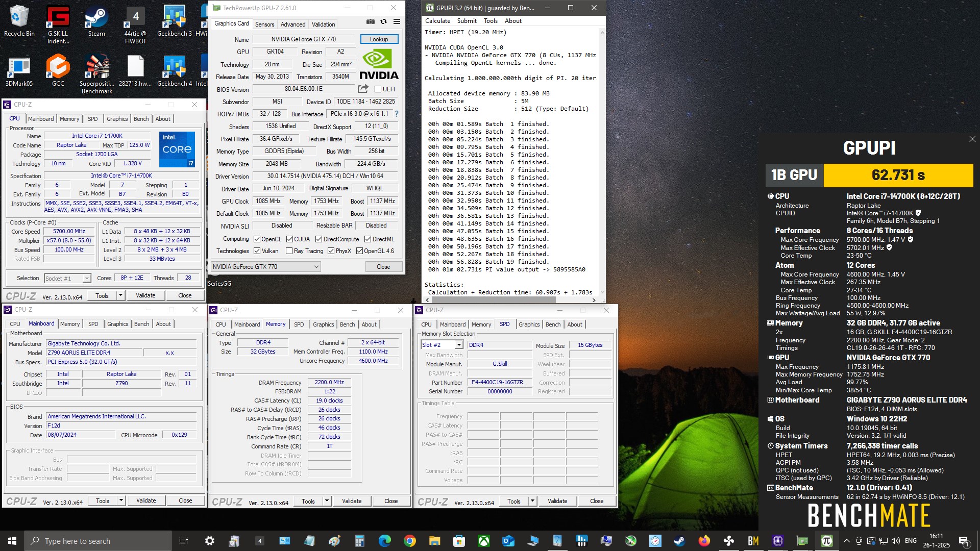Expand Tools arrow in CPU-Z Mainboard window
Screen dimensions: 980x551
tap(121, 500)
